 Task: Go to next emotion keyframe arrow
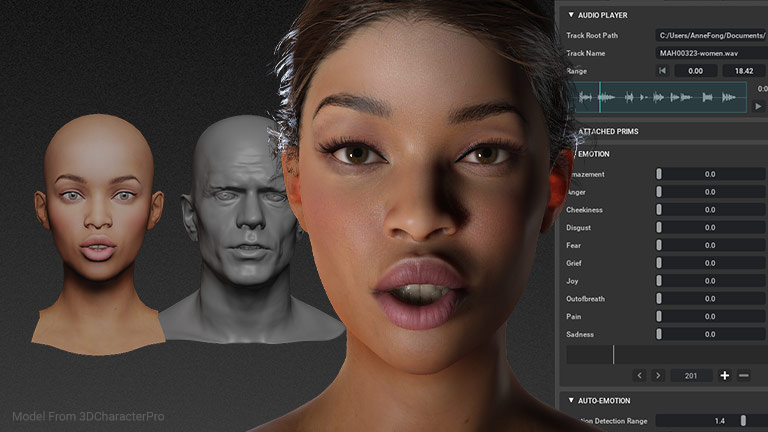658,376
